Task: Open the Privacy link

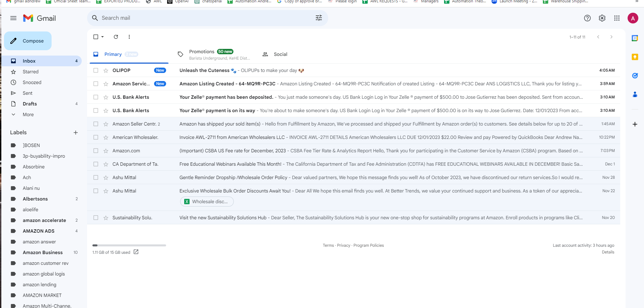Action: [x=344, y=245]
